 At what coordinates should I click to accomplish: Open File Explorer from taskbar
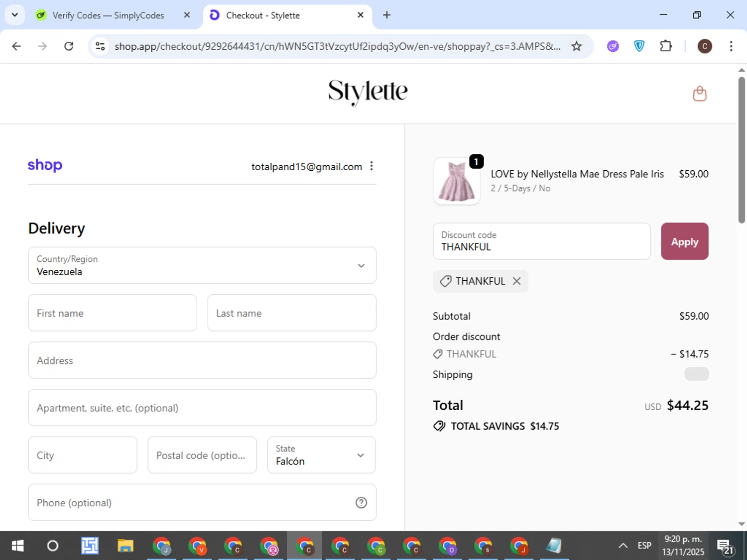[125, 546]
